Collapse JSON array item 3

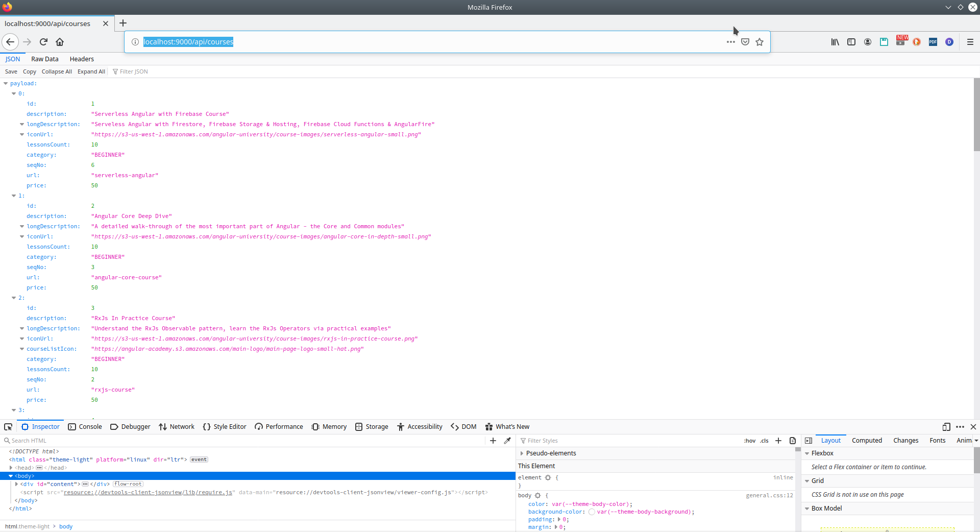pyautogui.click(x=14, y=410)
